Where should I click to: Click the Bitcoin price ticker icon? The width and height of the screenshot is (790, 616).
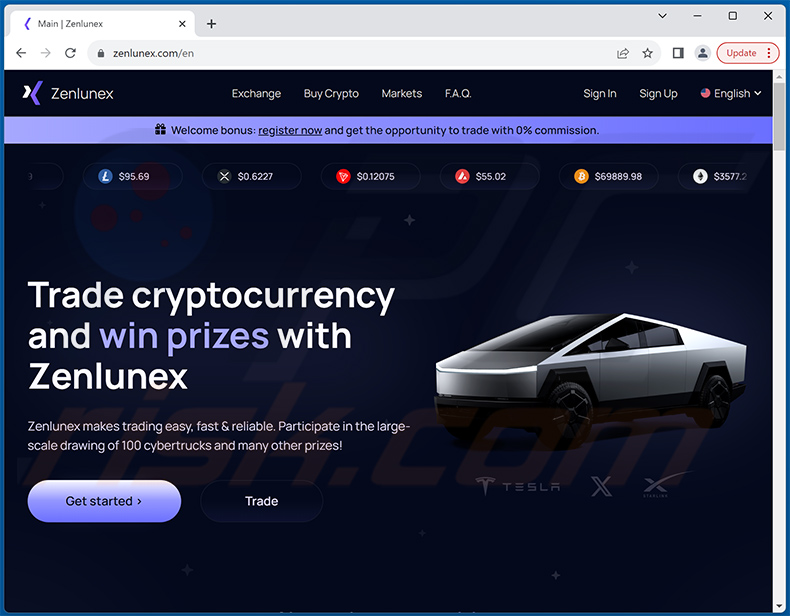click(x=581, y=176)
